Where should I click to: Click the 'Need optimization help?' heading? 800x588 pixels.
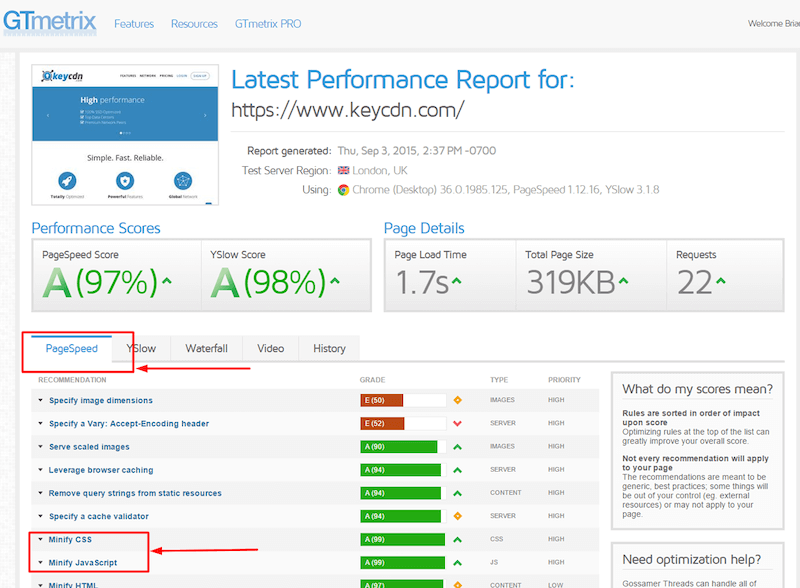click(x=691, y=559)
